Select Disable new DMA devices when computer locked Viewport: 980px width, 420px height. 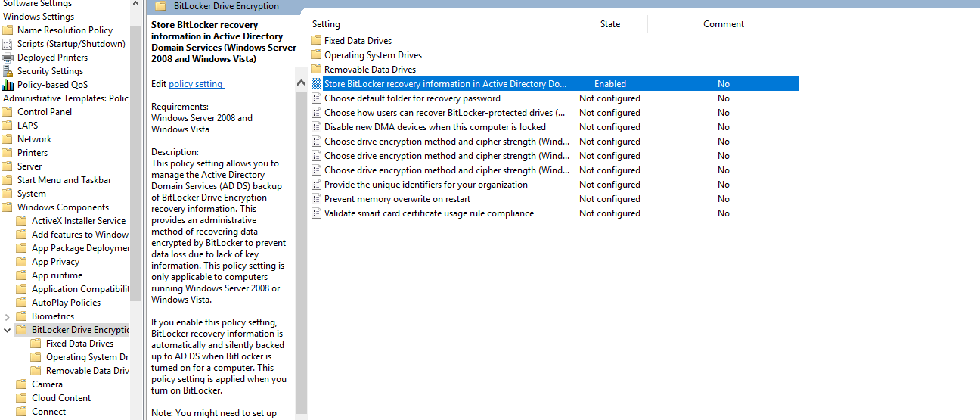click(x=435, y=127)
